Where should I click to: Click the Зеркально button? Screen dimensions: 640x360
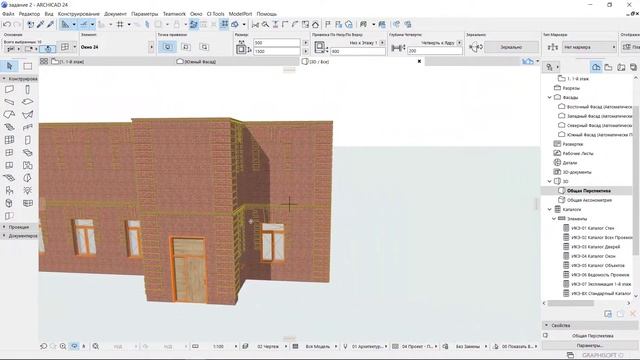(511, 47)
